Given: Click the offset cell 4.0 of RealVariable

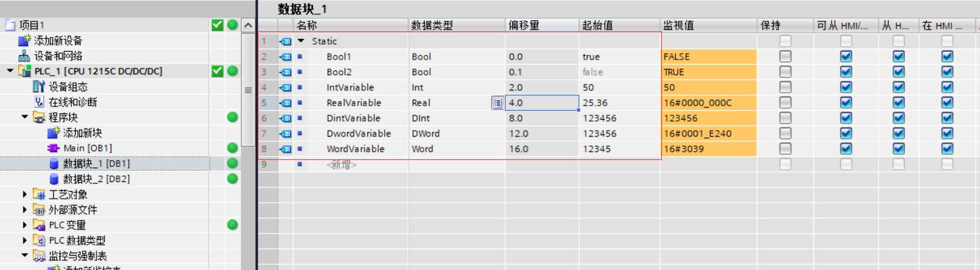Looking at the screenshot, I should [541, 103].
